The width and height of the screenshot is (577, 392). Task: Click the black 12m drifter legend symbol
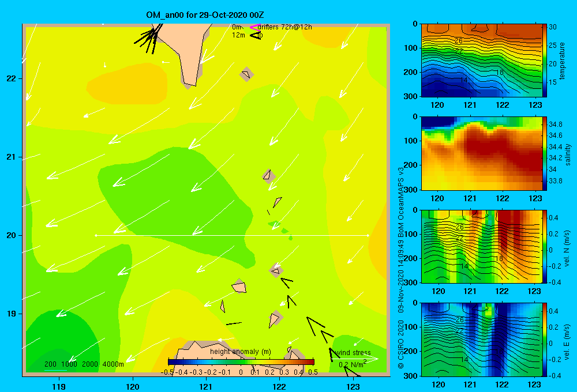point(256,35)
